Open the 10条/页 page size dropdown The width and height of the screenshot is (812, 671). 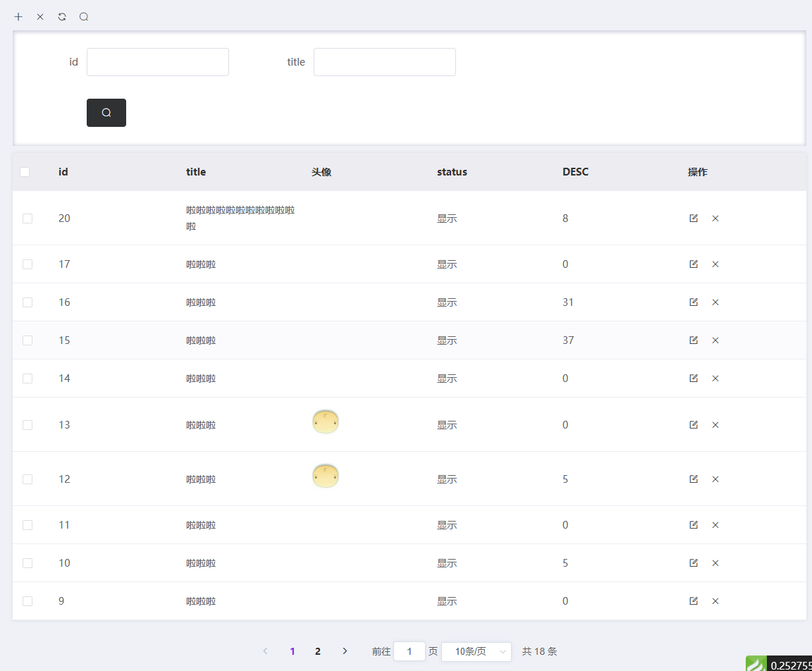pyautogui.click(x=476, y=651)
